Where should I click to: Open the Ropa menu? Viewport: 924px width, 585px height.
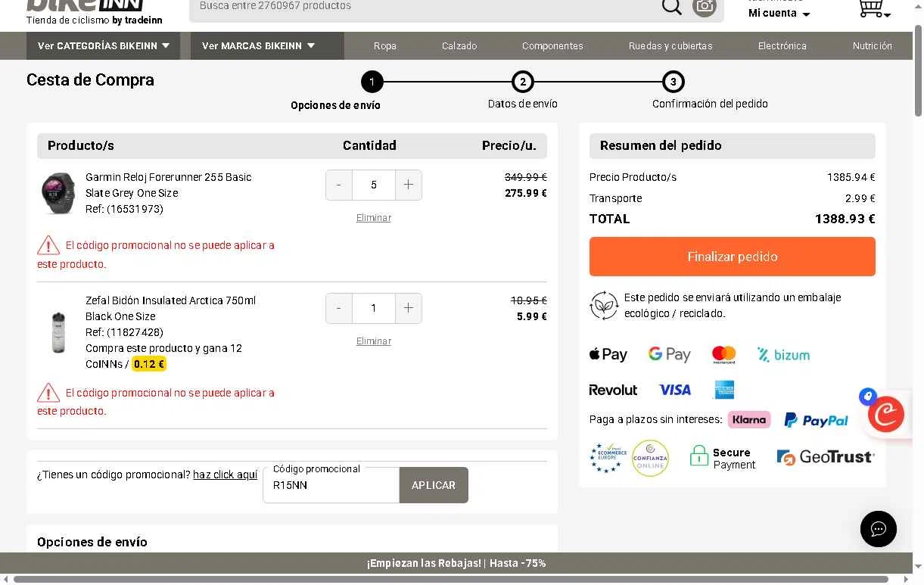(385, 45)
